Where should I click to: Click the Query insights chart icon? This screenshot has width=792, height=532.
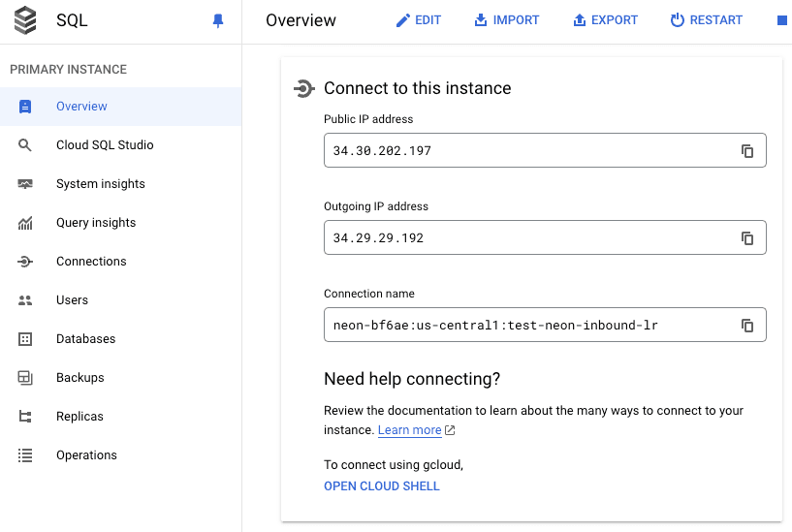25,223
